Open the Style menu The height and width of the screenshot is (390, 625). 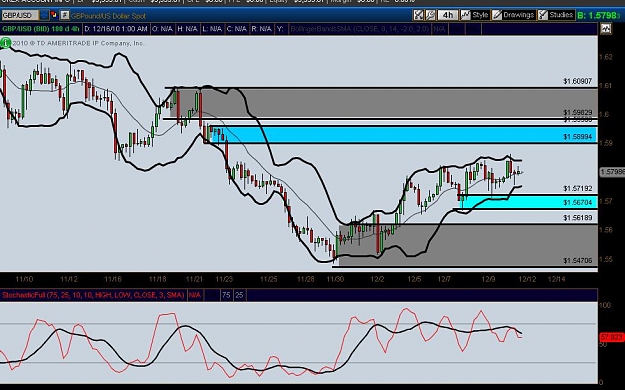[475, 15]
